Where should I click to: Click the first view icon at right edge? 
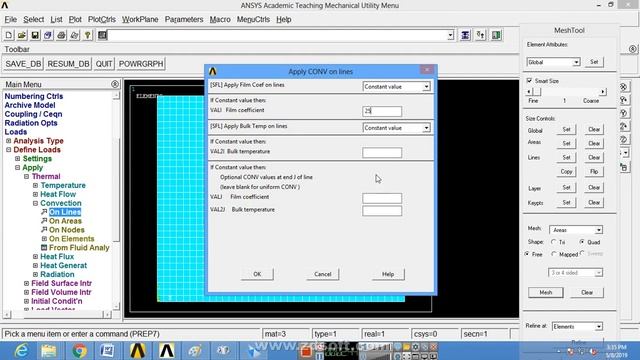[x=624, y=87]
